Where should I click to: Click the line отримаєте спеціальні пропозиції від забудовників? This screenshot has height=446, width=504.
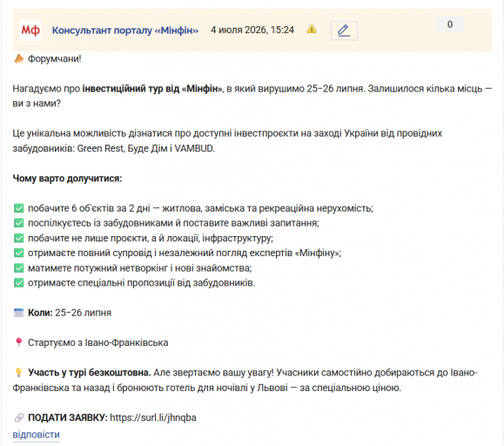tap(141, 283)
